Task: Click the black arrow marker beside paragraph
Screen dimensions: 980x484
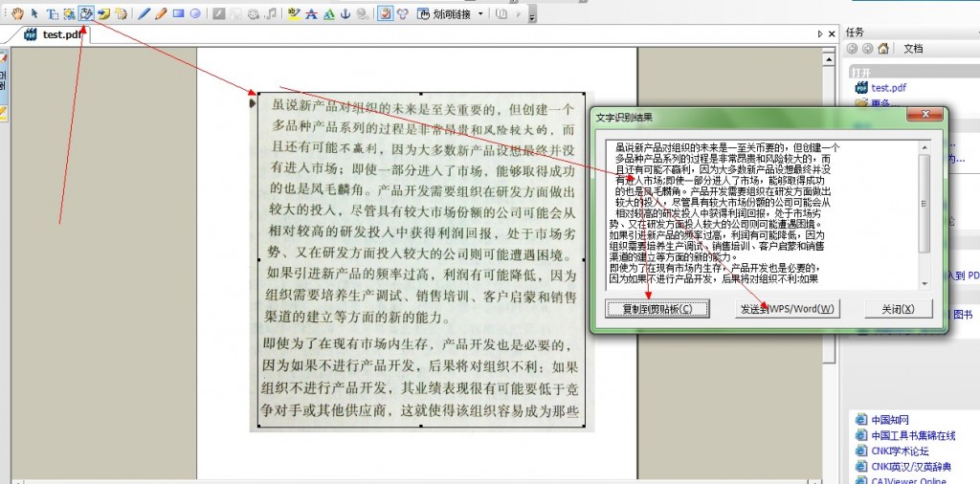Action: 253,103
